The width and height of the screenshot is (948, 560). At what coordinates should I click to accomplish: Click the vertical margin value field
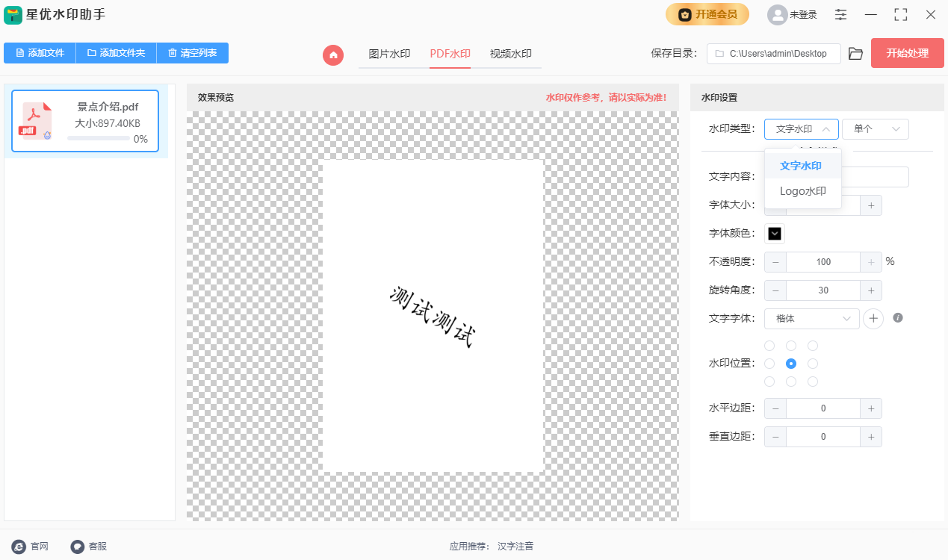(823, 437)
